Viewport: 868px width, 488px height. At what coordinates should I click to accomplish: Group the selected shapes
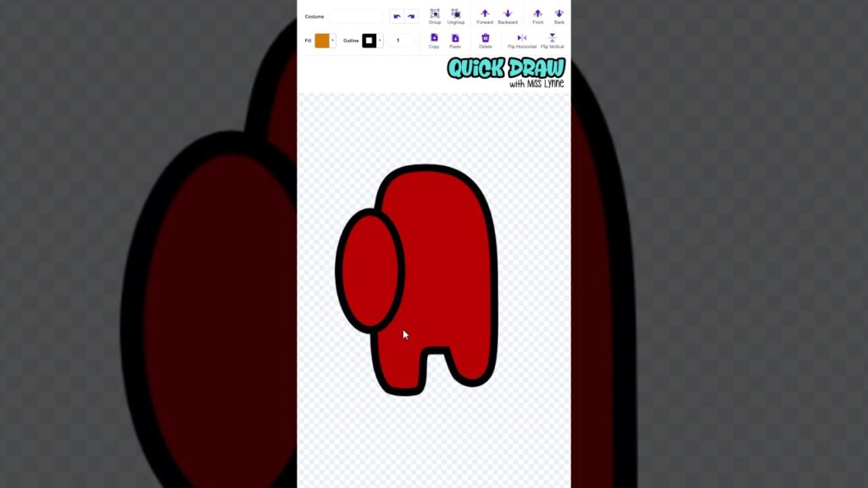click(434, 15)
